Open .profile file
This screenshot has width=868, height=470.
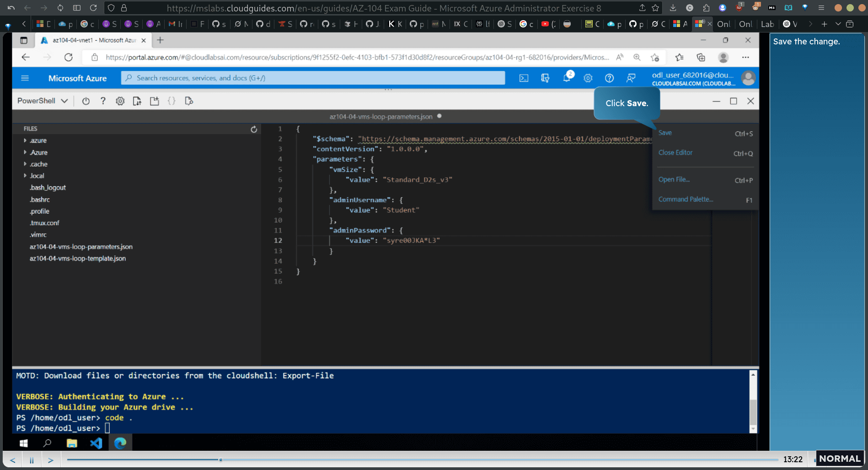(x=39, y=211)
